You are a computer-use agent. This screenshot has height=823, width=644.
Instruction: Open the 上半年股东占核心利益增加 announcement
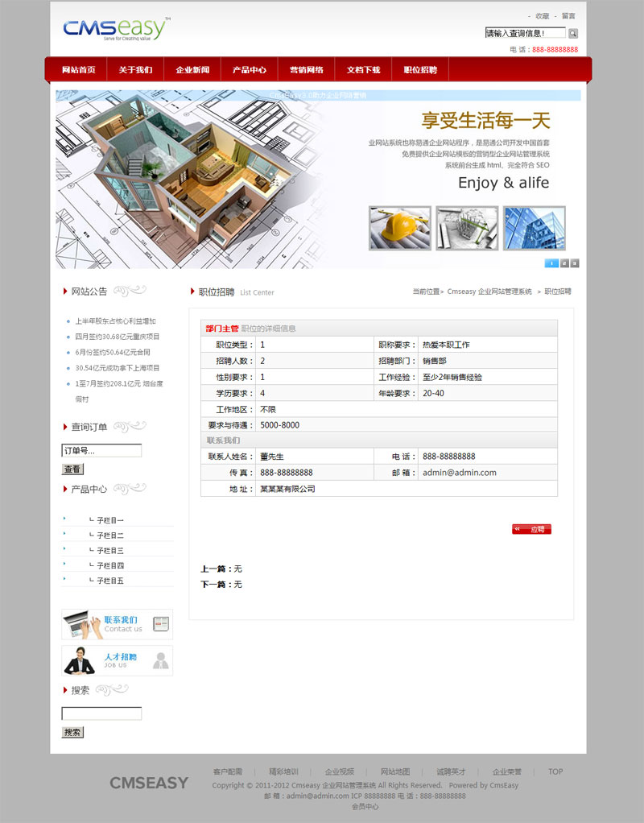coord(115,321)
